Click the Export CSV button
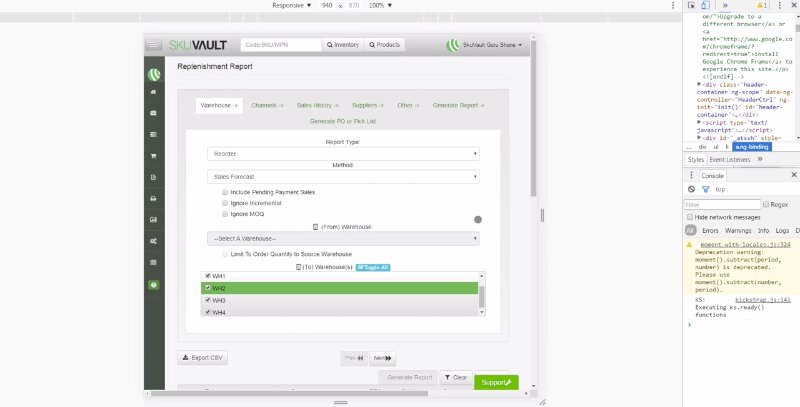Screen dimensions: 800x407 coord(204,357)
